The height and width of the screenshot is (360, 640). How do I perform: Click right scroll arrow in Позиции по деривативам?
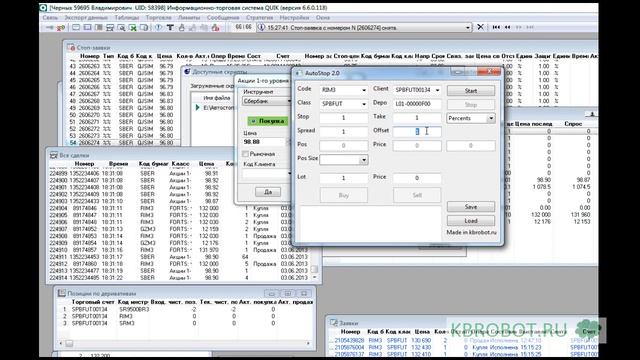[309, 344]
